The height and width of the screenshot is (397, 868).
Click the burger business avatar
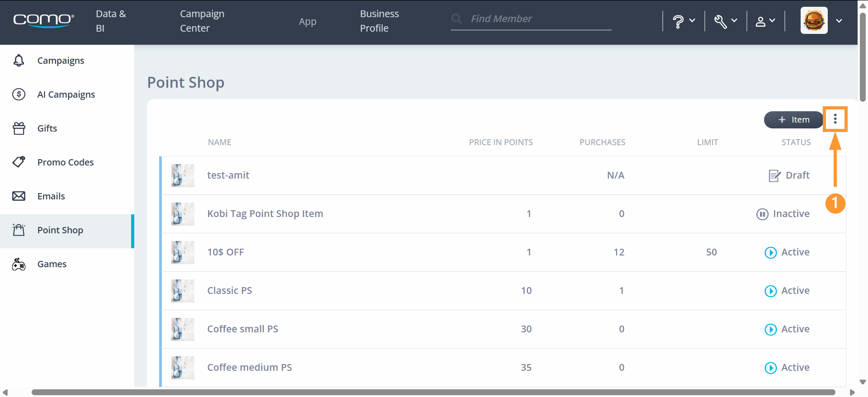coord(814,20)
